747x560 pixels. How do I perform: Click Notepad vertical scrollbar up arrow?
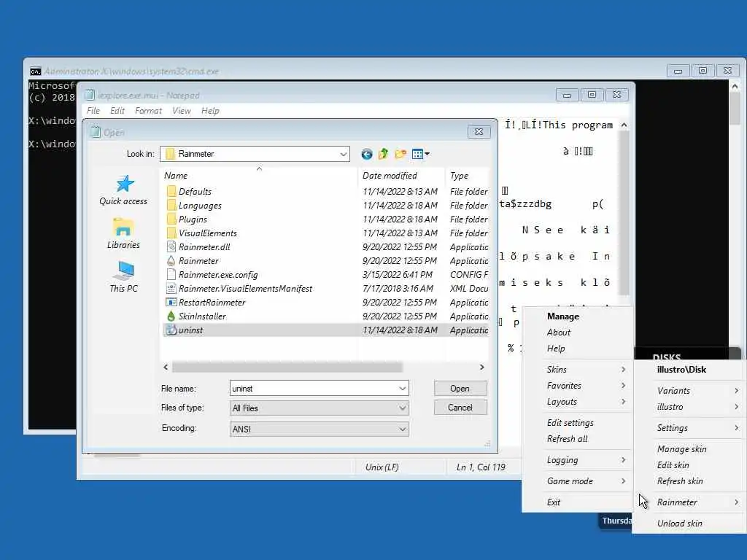tap(624, 125)
